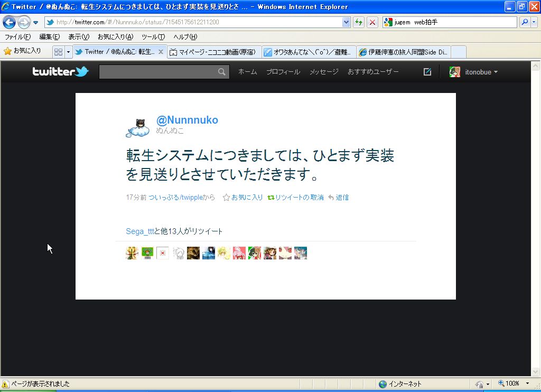The height and width of the screenshot is (392, 541).
Task: Click the status bar warning icon
Action: [5, 384]
